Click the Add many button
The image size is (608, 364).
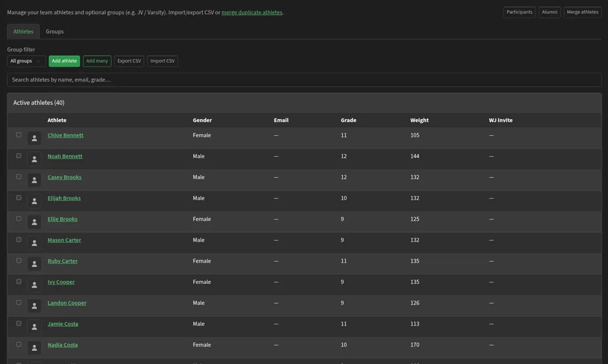click(x=97, y=61)
